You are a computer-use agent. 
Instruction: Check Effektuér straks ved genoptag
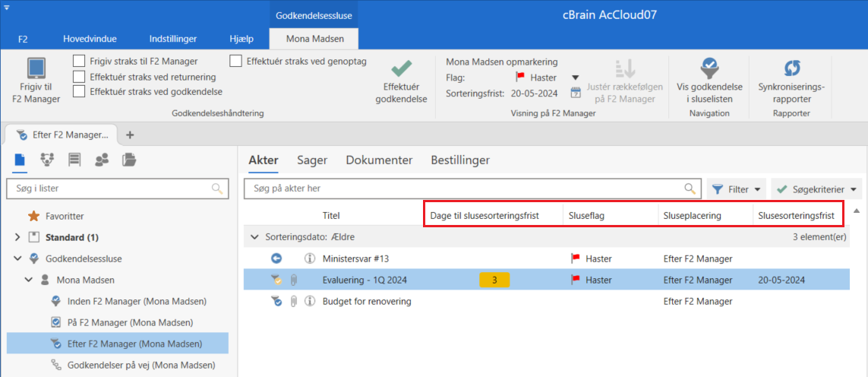click(236, 61)
